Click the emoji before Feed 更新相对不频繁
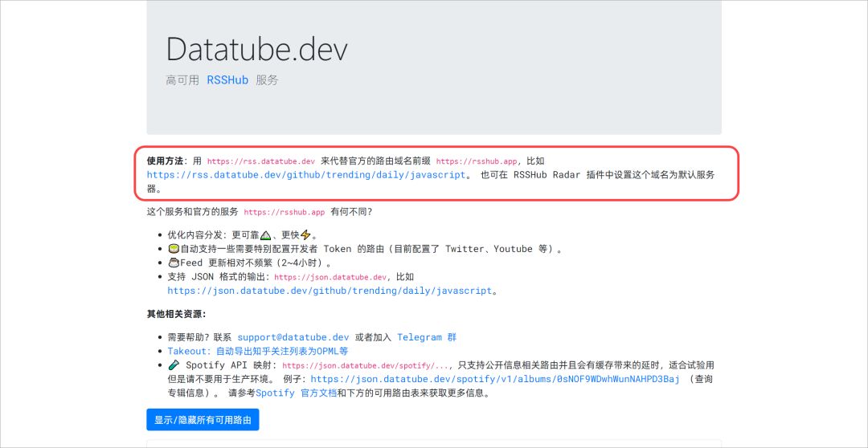Screen dimensions: 868x448 pos(174,263)
